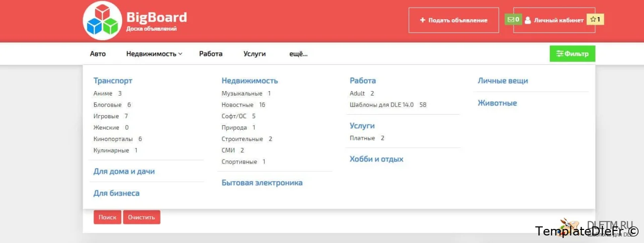Open the Транспорт category heading

tap(113, 80)
